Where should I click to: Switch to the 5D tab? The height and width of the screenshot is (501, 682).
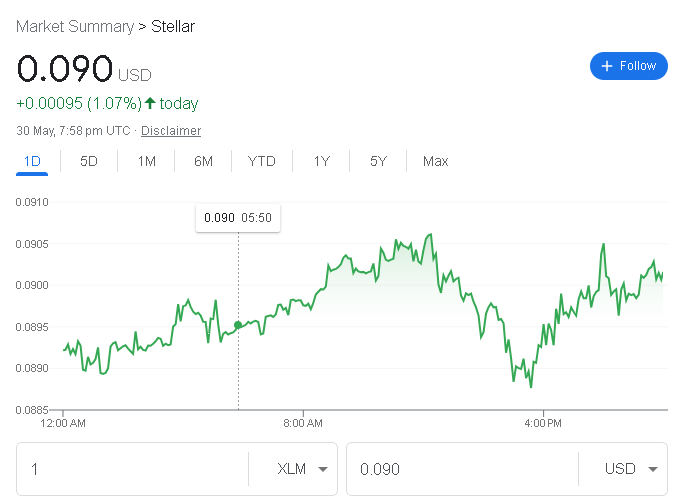(x=89, y=161)
